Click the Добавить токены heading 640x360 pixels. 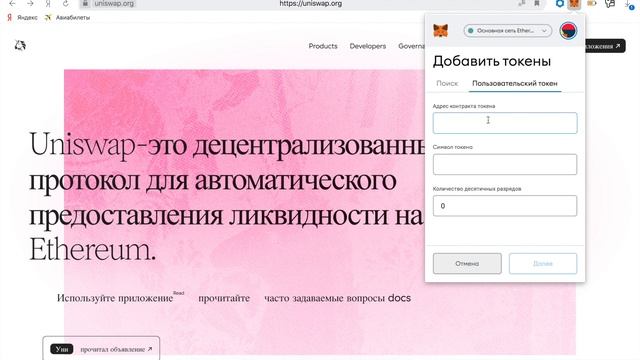492,61
